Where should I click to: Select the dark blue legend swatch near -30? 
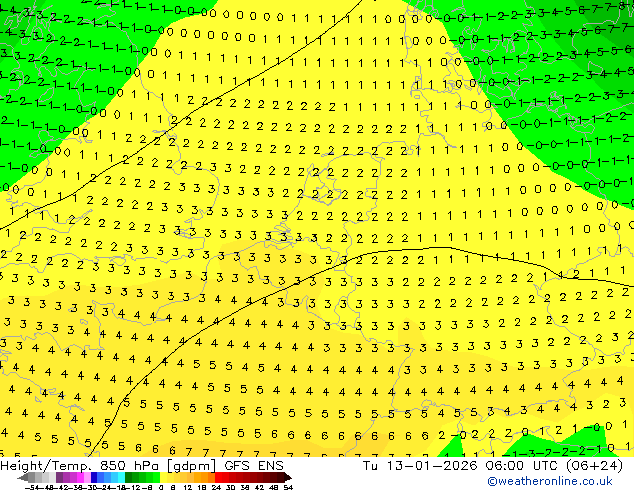94,478
